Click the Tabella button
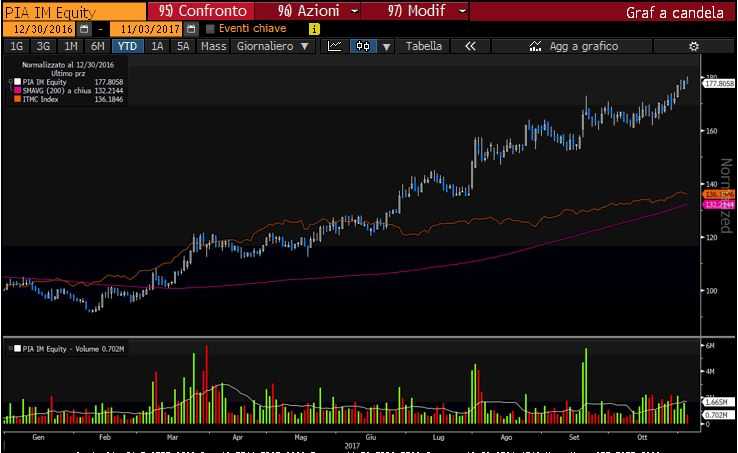Screen dimensions: 738x453 423,46
